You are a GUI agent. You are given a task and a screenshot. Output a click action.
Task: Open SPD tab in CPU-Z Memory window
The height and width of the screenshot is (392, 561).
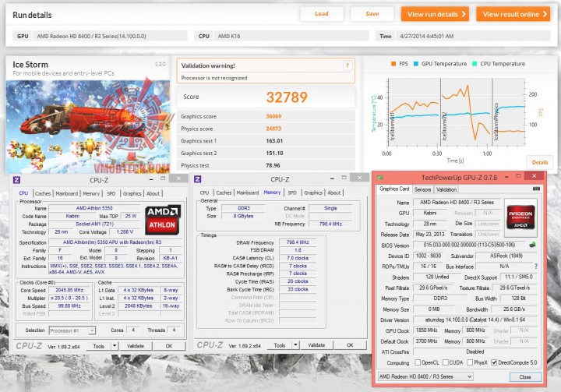(292, 192)
